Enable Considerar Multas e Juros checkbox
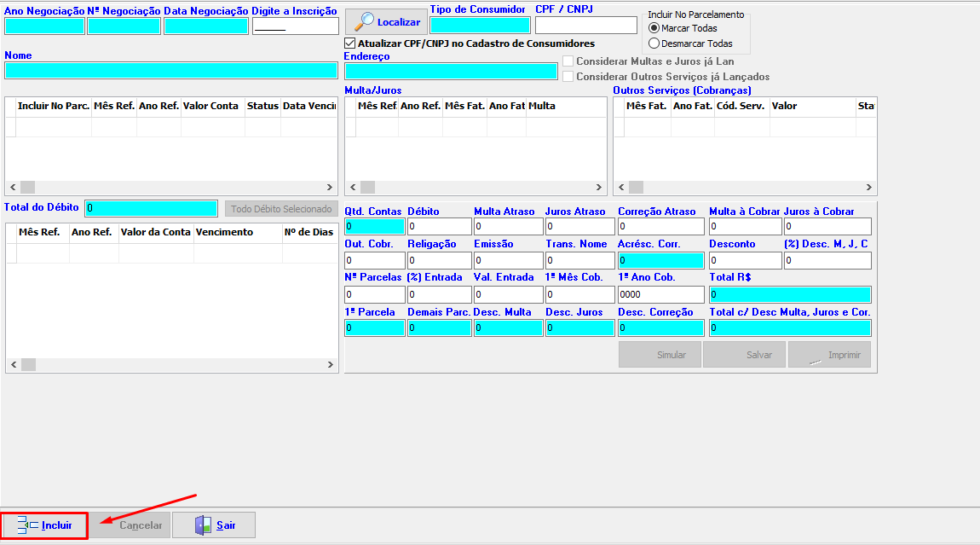 click(x=568, y=61)
